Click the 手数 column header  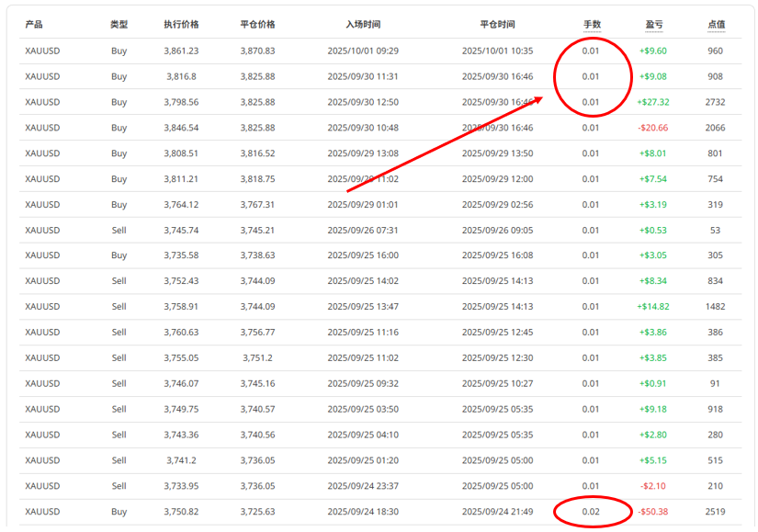(591, 25)
